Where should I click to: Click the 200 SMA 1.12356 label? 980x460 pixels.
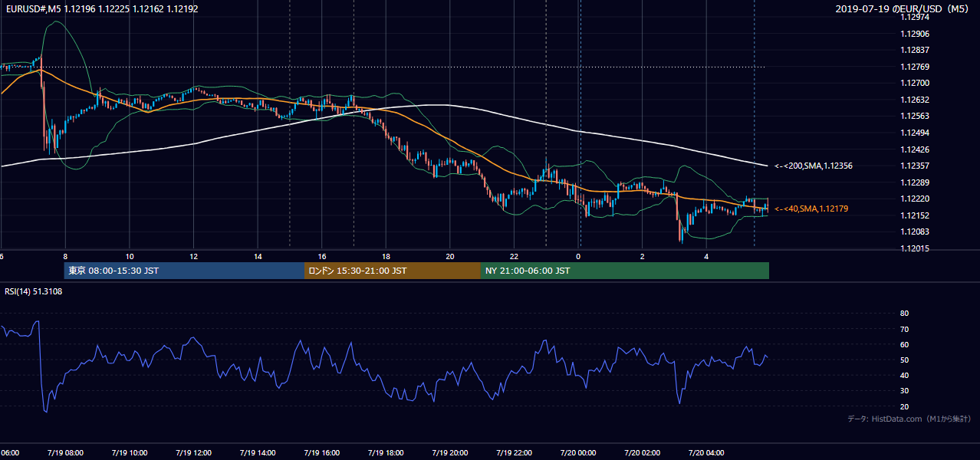click(814, 166)
